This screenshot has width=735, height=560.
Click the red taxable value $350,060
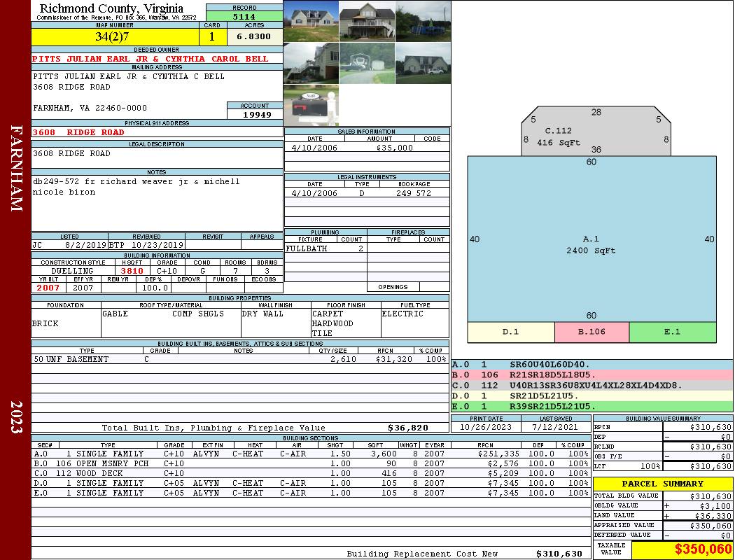682,550
